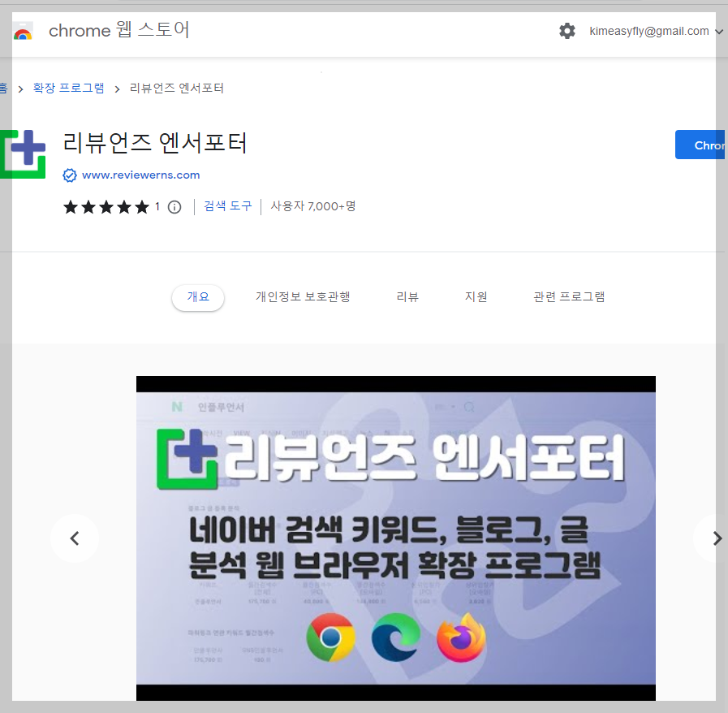Show previous screenshot with left arrow
Screen dimensions: 728x713
[x=75, y=538]
